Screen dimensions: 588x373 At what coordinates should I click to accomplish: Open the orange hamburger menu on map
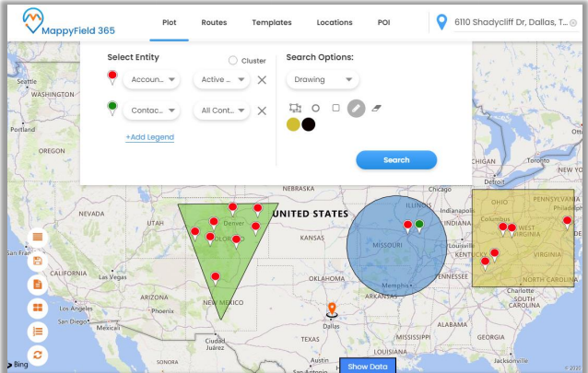38,238
